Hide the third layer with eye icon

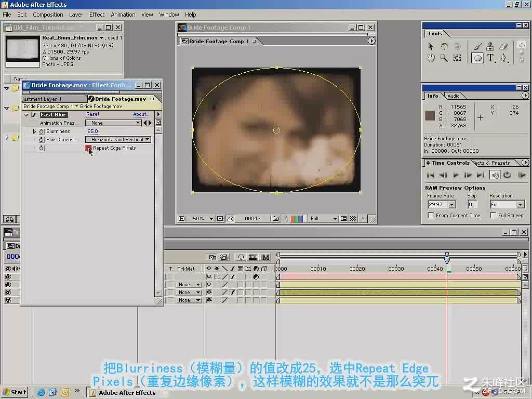pos(8,292)
